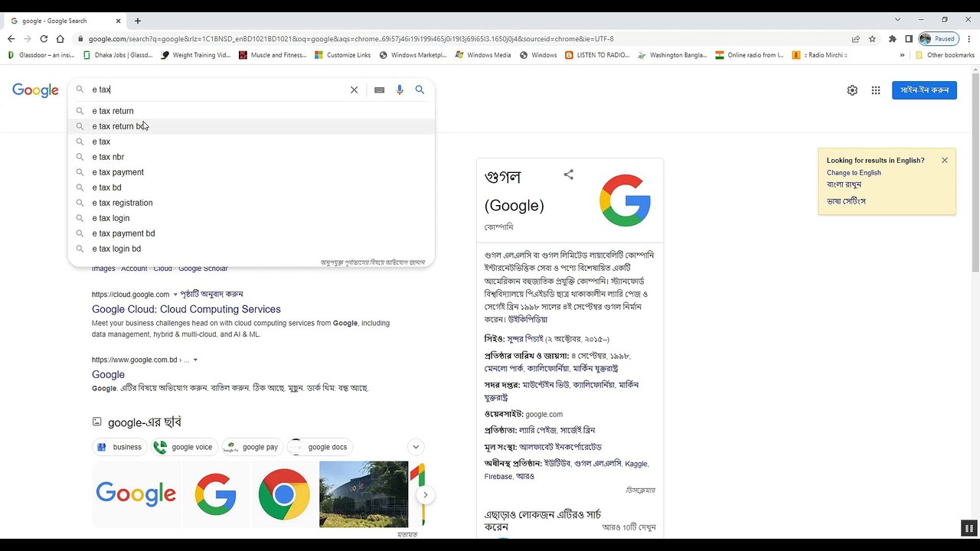This screenshot has height=551, width=980.
Task: Select the "e tax registration" suggestion
Action: coord(251,203)
